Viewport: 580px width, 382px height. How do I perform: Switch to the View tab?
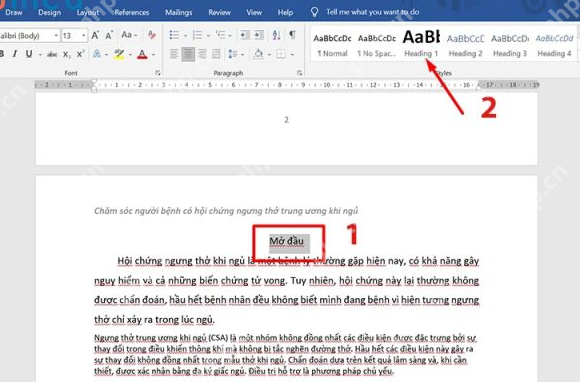coord(254,13)
